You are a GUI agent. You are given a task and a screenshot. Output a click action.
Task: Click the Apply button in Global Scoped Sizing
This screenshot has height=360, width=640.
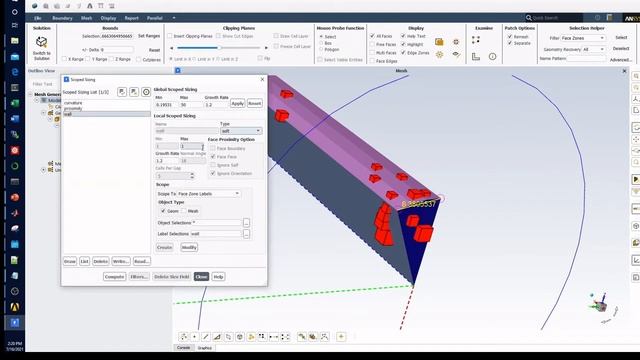(x=238, y=104)
